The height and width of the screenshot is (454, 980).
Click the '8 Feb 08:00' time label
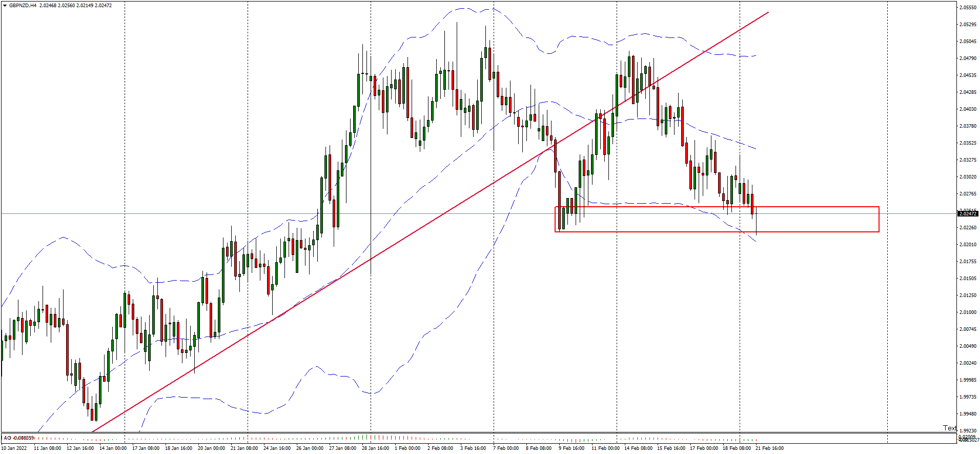tap(539, 448)
